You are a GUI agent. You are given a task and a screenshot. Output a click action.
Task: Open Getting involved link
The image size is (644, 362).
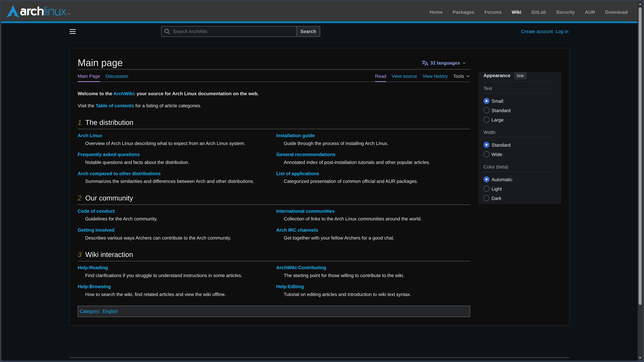(x=96, y=230)
